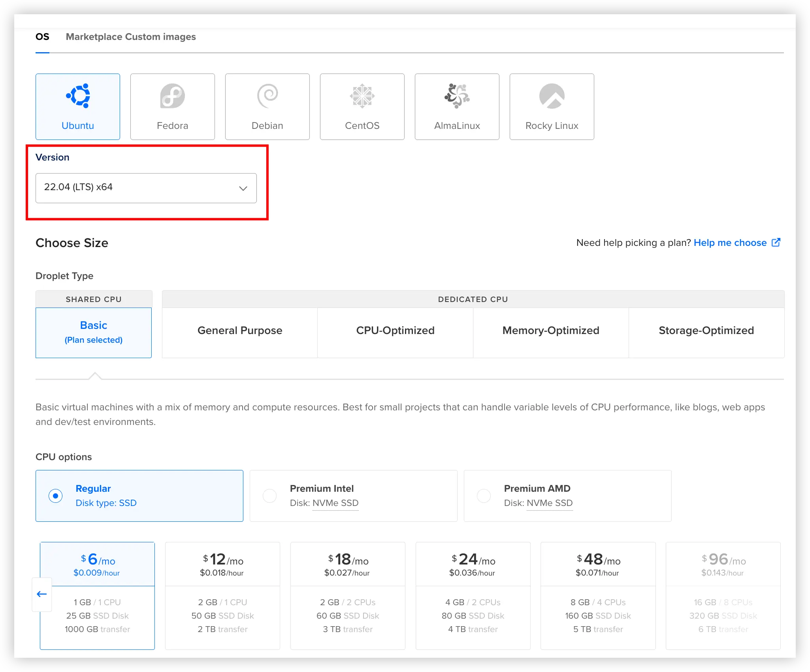Click the left arrow on the plan carousel
Screen dimensions: 810x672
coord(42,594)
